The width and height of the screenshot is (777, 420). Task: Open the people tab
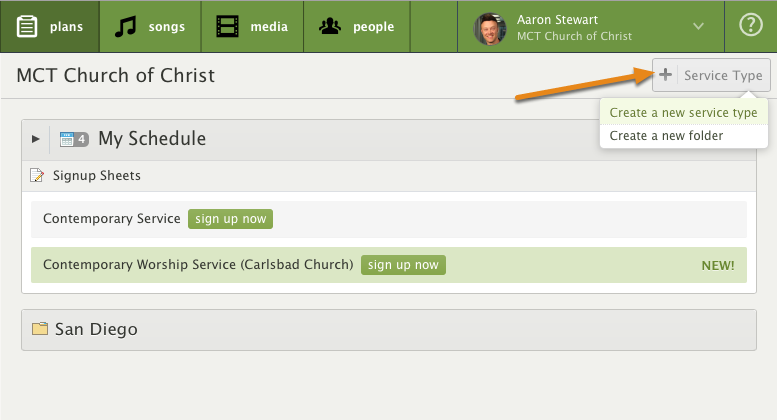357,26
